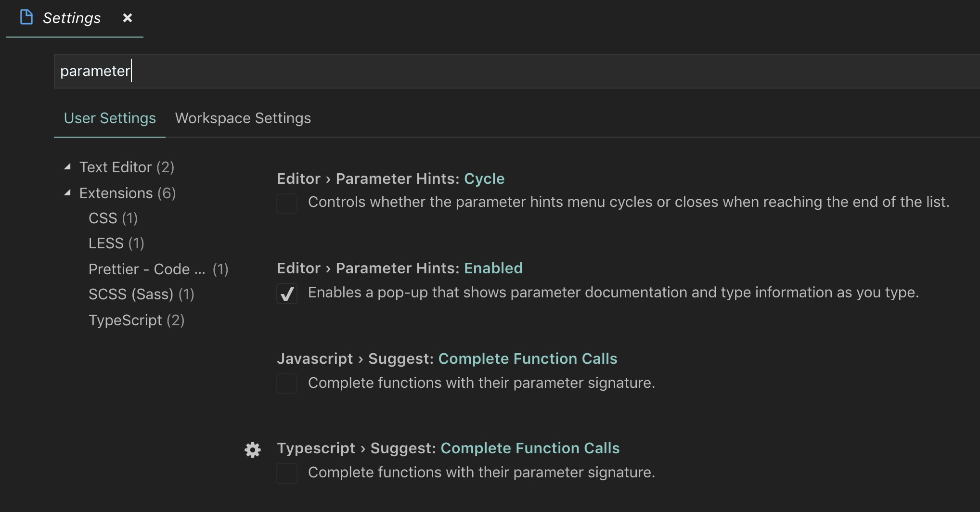Screen dimensions: 980x512
Task: Collapse the Text Editor tree arrow
Action: pyautogui.click(x=68, y=167)
